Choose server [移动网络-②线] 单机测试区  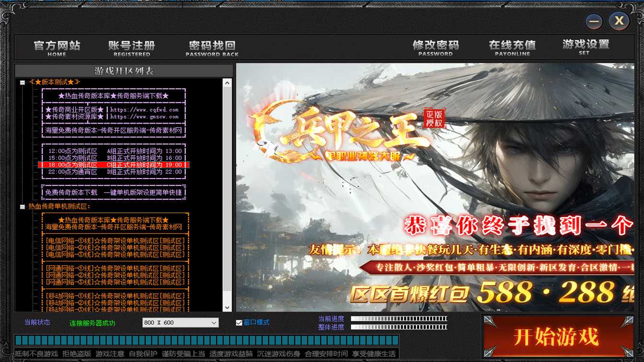pos(115,303)
